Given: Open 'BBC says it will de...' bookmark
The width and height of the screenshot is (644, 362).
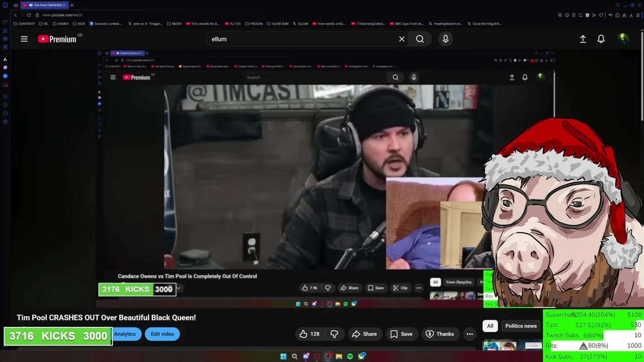Looking at the screenshot, I should pyautogui.click(x=407, y=24).
